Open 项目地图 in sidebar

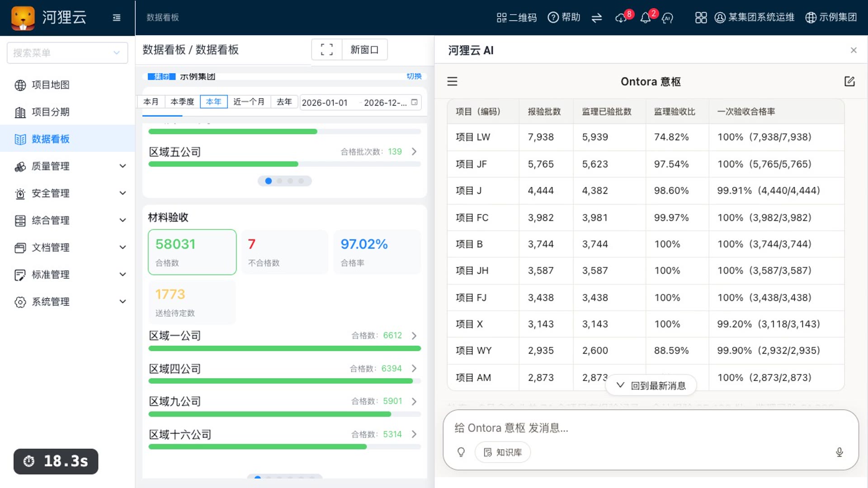point(68,85)
